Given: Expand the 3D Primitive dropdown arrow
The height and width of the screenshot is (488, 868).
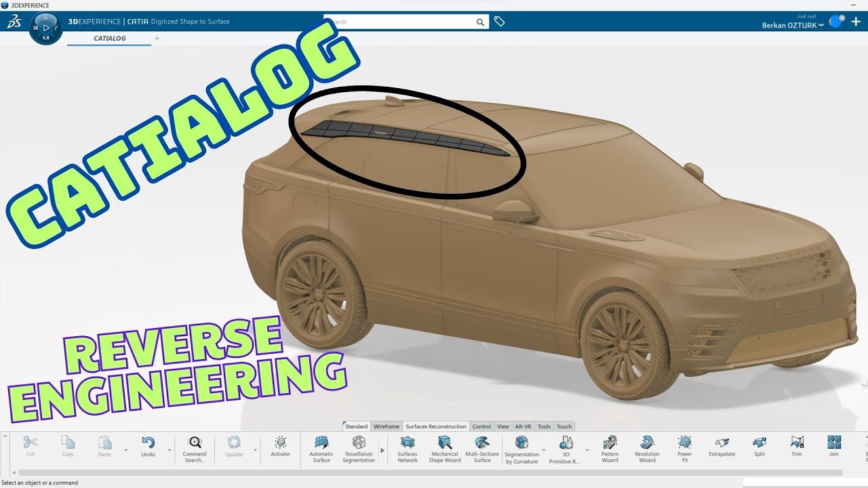Looking at the screenshot, I should [587, 450].
